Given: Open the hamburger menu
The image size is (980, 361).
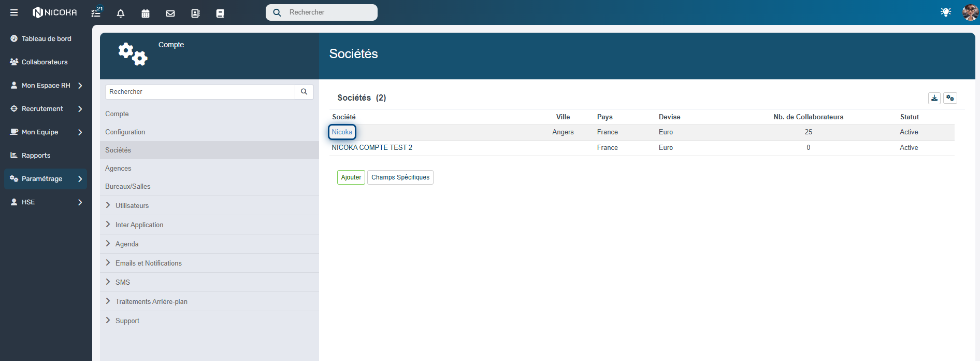Looking at the screenshot, I should click(14, 12).
